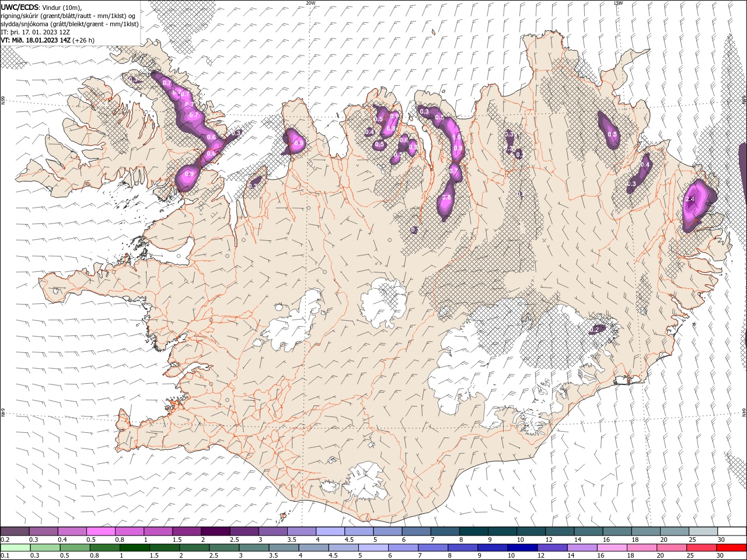
Task: Select the 0.1 label in the green legend
Action: [5, 556]
